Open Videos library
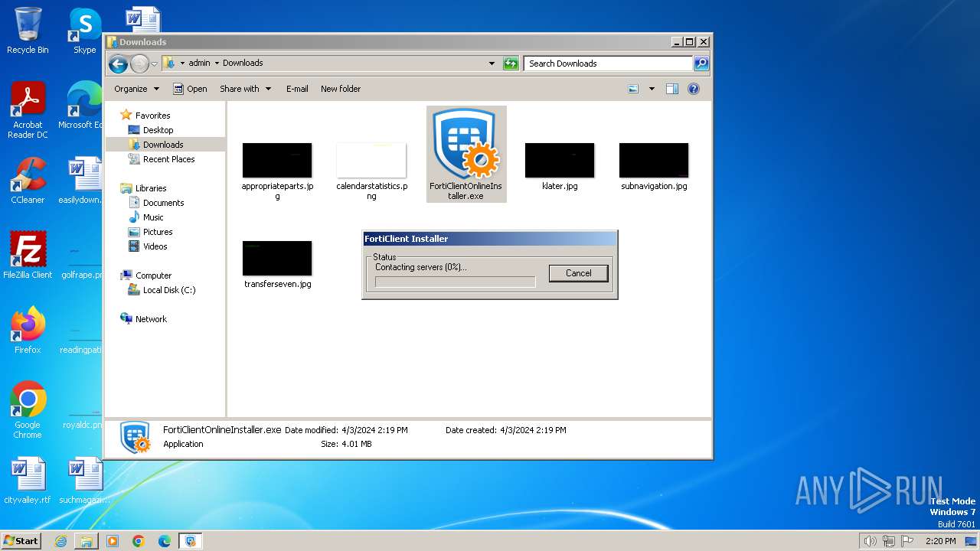Screen dimensions: 980x551 point(147,246)
